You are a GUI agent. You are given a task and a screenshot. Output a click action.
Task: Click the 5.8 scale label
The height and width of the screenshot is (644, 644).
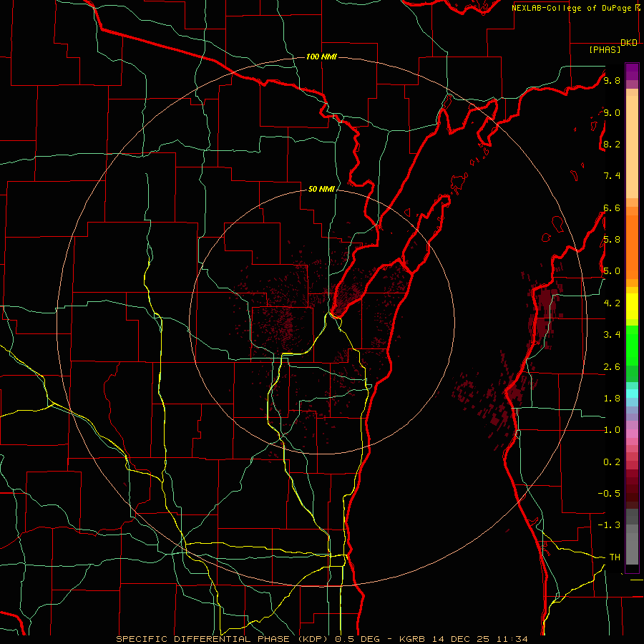point(612,239)
